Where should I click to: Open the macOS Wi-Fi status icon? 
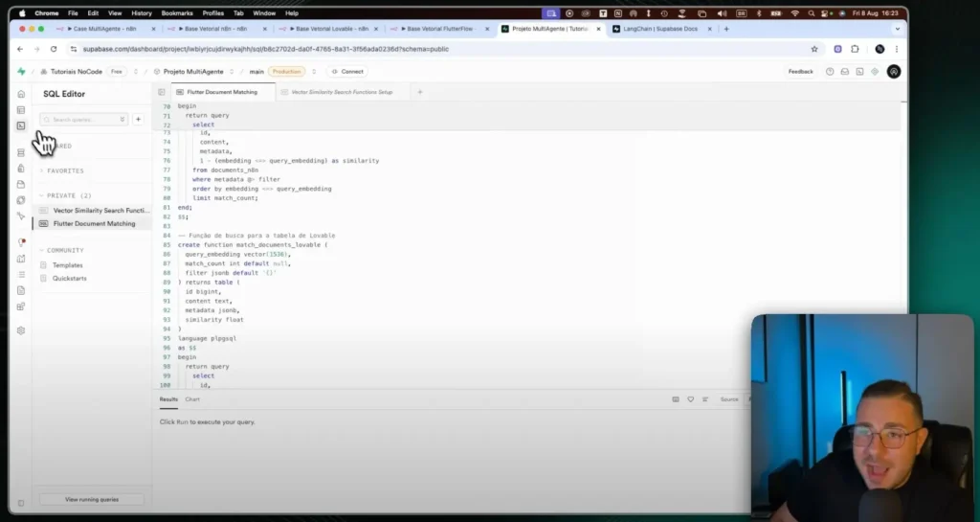[795, 13]
